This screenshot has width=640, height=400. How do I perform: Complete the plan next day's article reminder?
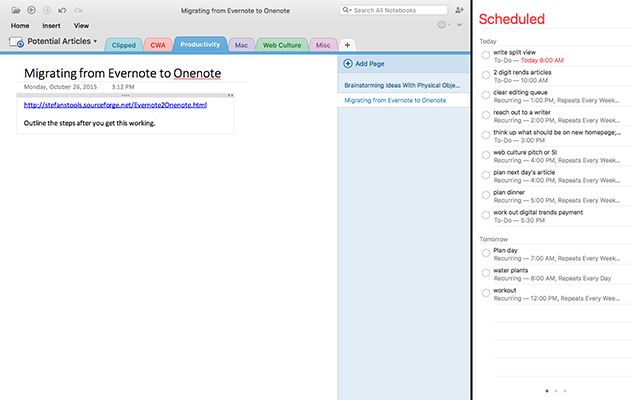coord(486,175)
